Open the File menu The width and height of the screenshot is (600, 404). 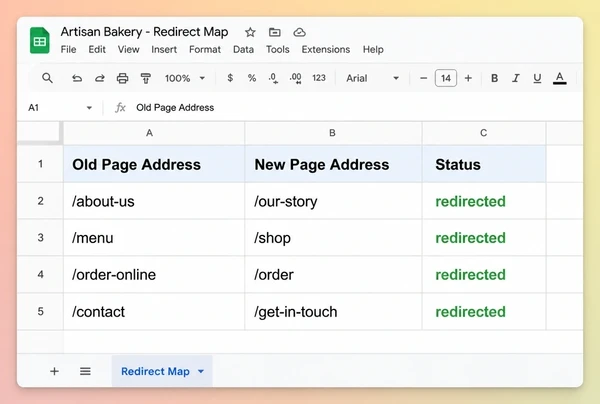(x=68, y=49)
